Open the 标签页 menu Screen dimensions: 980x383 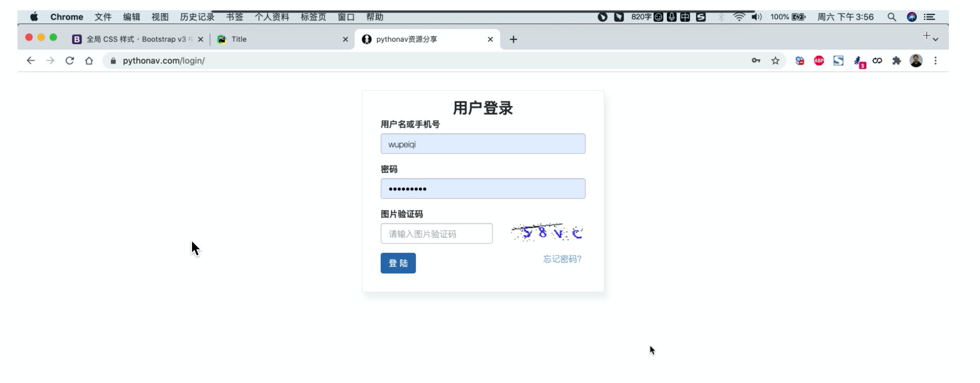(314, 17)
